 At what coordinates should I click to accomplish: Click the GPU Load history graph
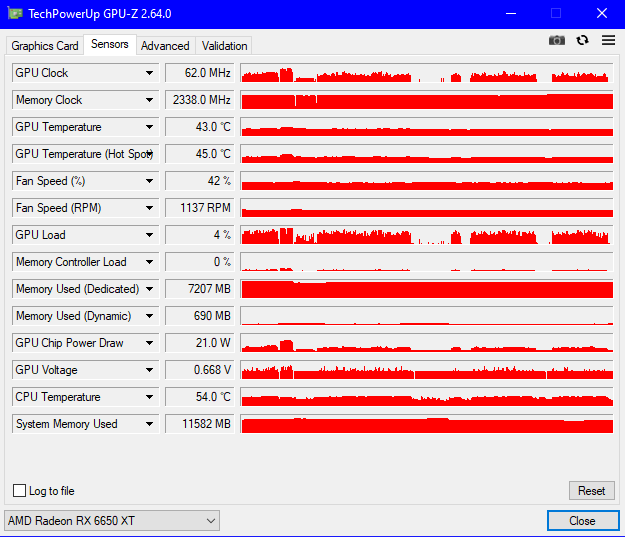tap(427, 235)
